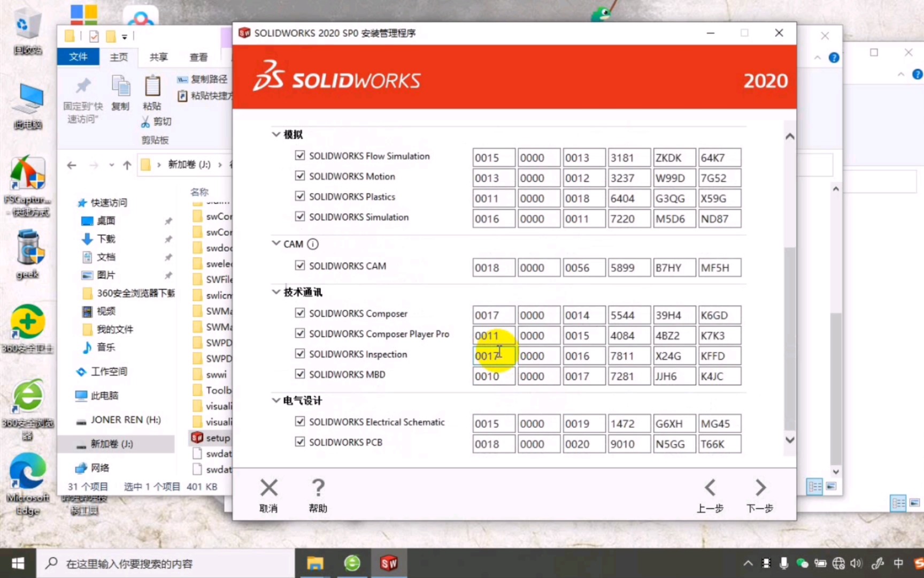Collapse the 技术通讯 section
Screen dimensions: 924x578
[275, 292]
